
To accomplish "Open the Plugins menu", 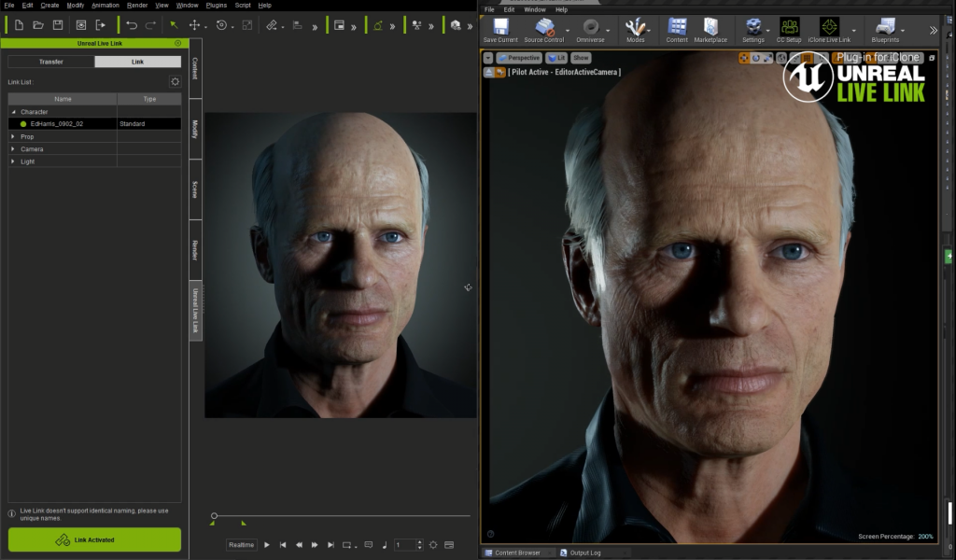I will [x=216, y=6].
